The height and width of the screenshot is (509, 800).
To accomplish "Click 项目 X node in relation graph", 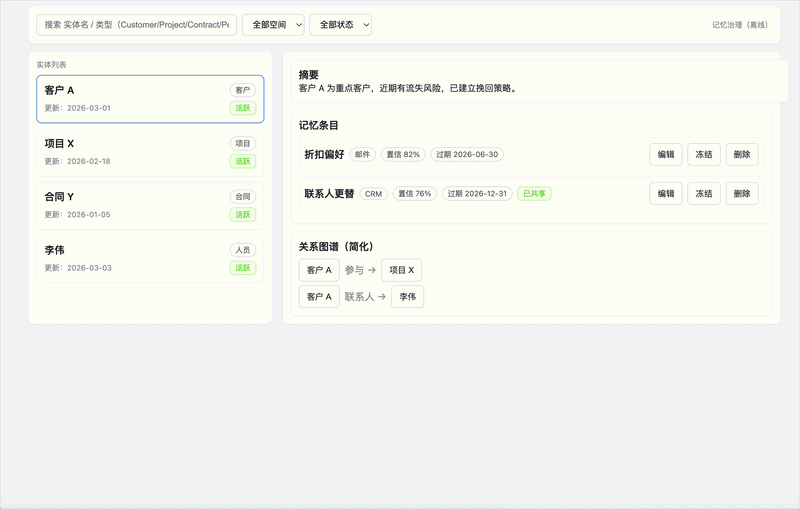I will click(x=401, y=270).
